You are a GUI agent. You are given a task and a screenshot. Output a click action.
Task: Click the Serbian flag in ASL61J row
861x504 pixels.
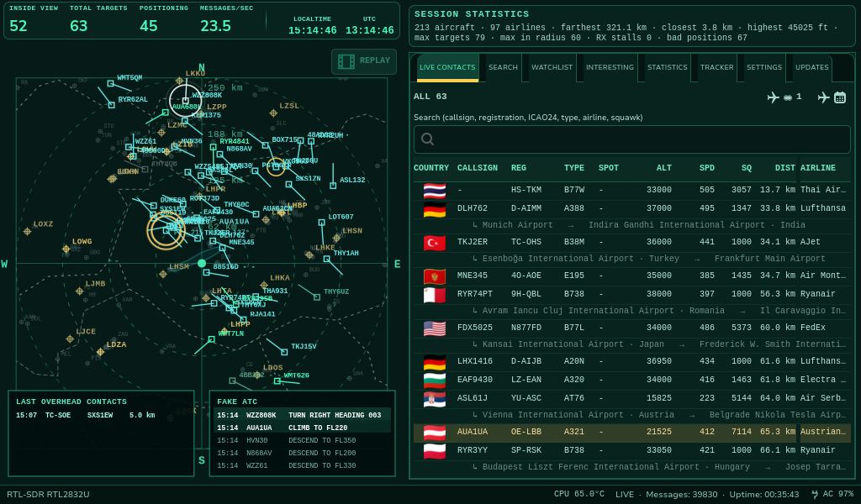pyautogui.click(x=435, y=399)
